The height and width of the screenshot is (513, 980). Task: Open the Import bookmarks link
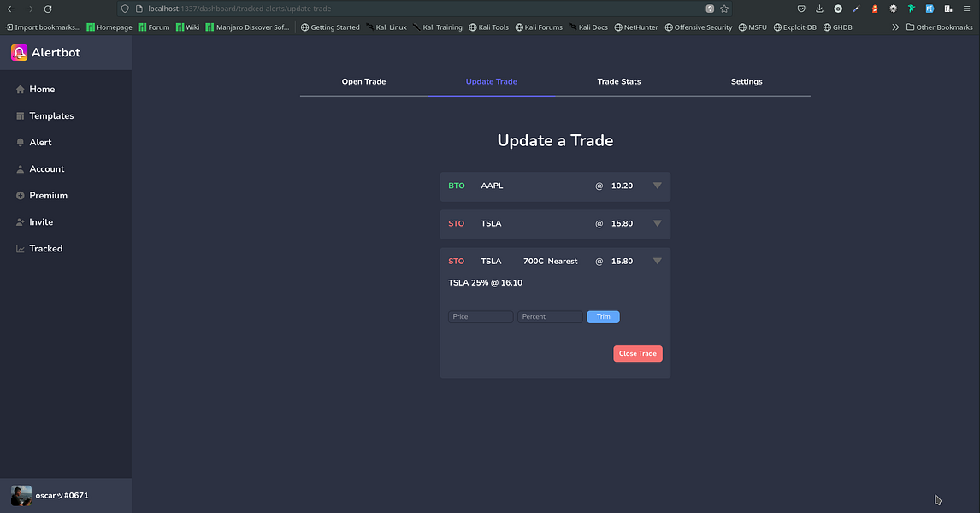(x=43, y=27)
